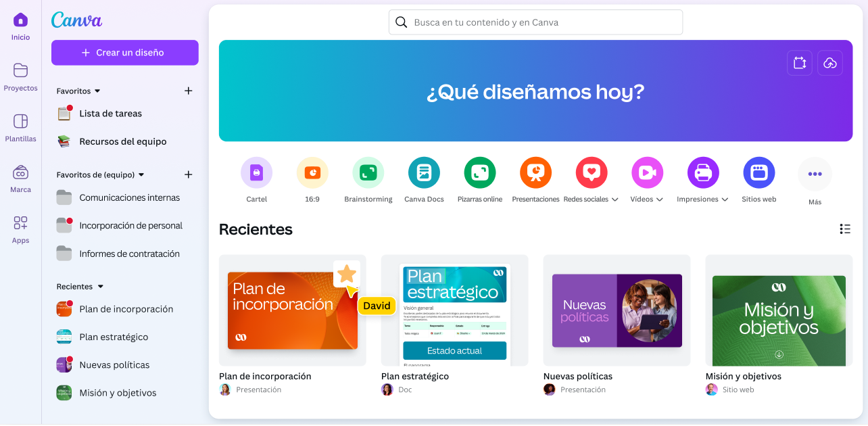Choose the Presentaciones design icon
The width and height of the screenshot is (868, 426).
click(x=535, y=172)
